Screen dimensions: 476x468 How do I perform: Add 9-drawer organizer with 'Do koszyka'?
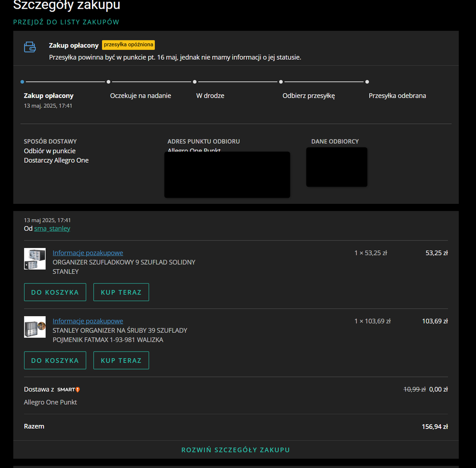tap(55, 292)
